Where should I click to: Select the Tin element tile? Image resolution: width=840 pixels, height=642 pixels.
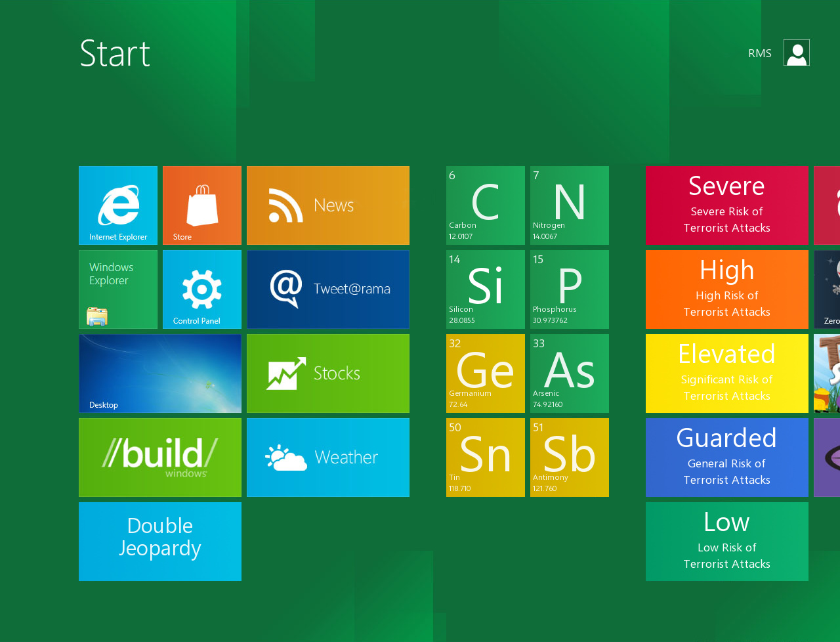486,458
